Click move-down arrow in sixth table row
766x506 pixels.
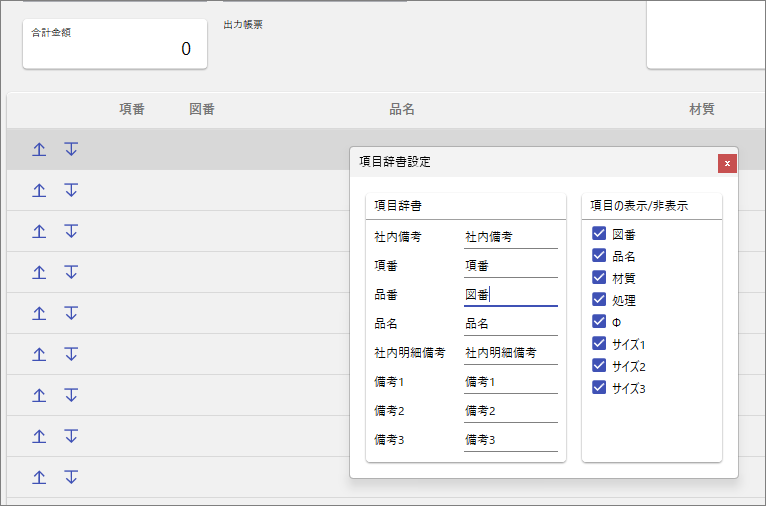[x=71, y=354]
